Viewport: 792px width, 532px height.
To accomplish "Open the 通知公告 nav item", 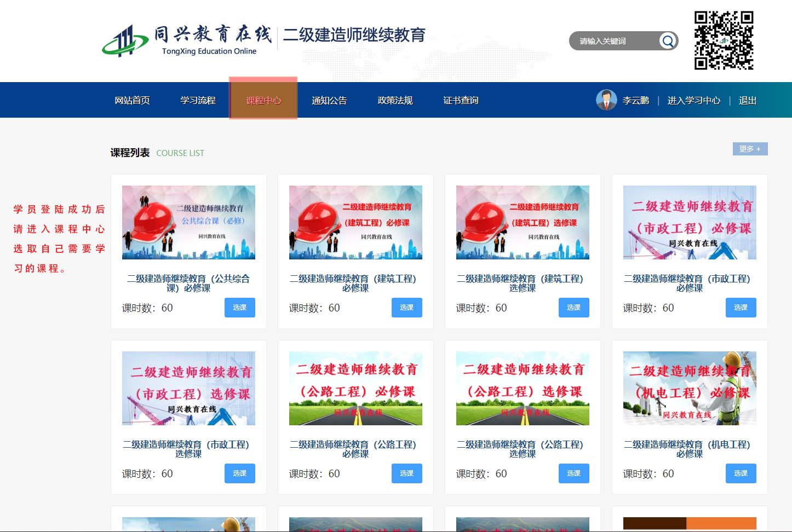I will (329, 100).
